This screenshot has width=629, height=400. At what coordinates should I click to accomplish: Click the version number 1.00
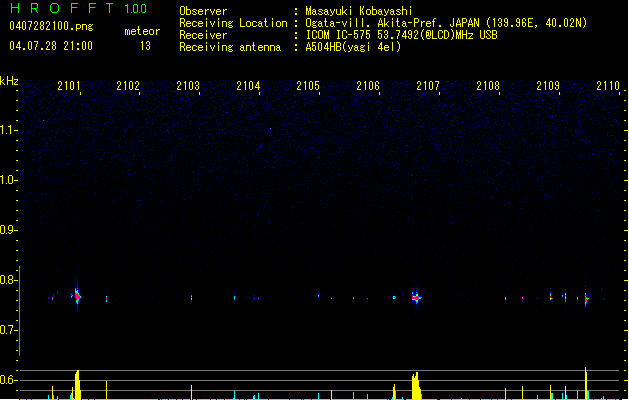pyautogui.click(x=135, y=9)
